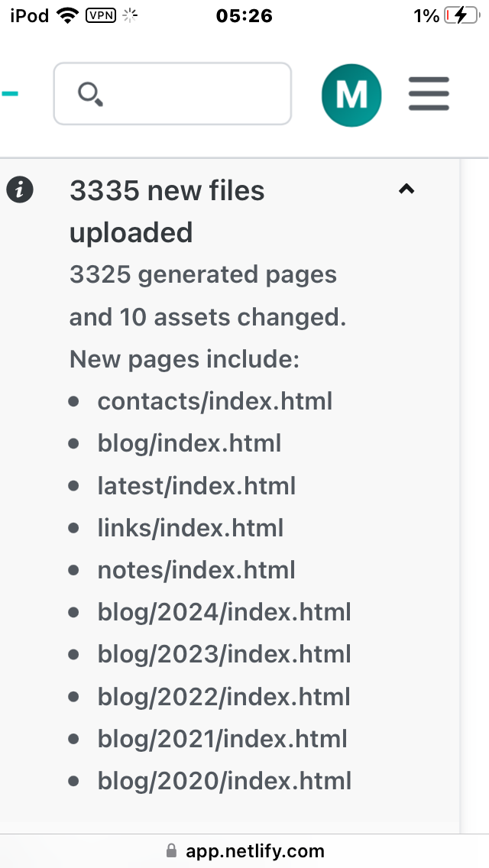
Task: Select links/index.html in the list
Action: coord(190,528)
